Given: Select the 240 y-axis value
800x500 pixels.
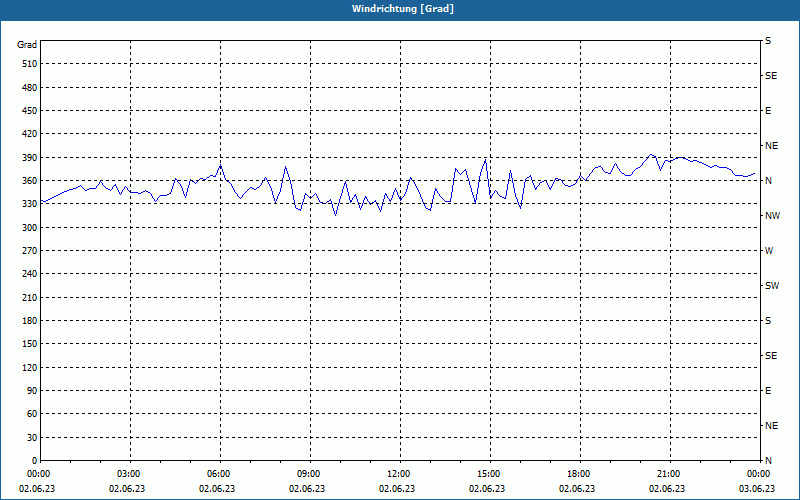Looking at the screenshot, I should [x=29, y=274].
